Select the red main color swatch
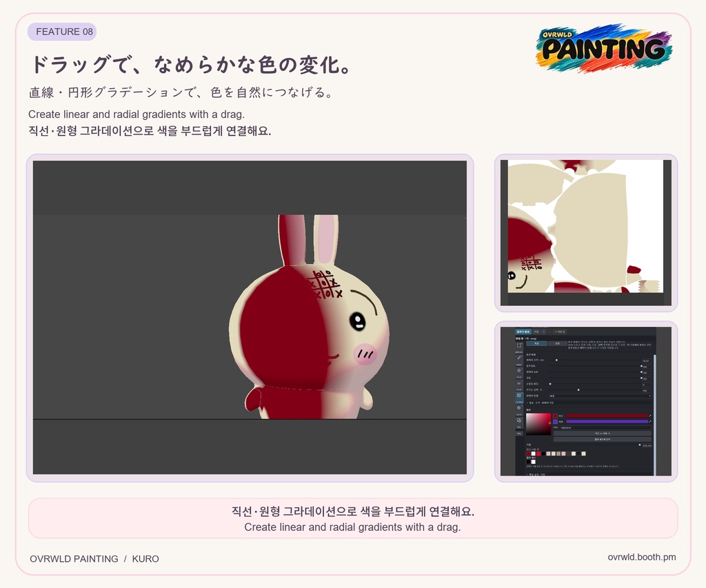706x588 pixels. point(555,416)
